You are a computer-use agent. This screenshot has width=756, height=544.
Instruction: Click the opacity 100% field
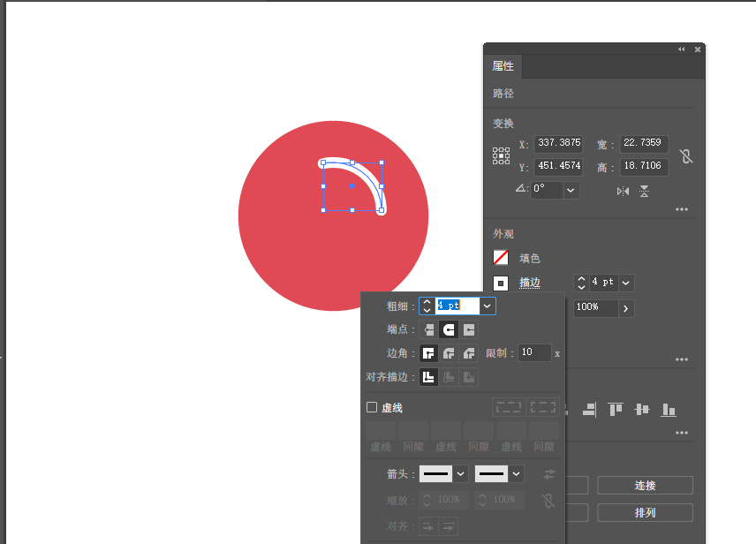point(596,309)
